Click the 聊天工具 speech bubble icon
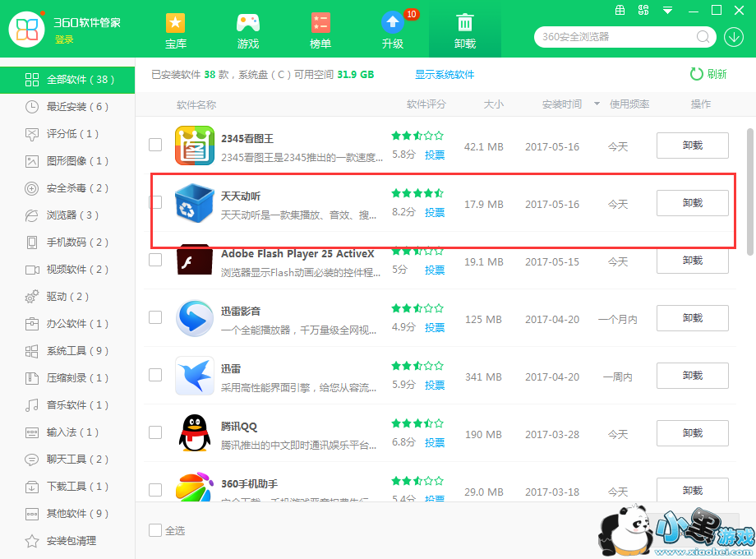The height and width of the screenshot is (559, 756). (32, 460)
